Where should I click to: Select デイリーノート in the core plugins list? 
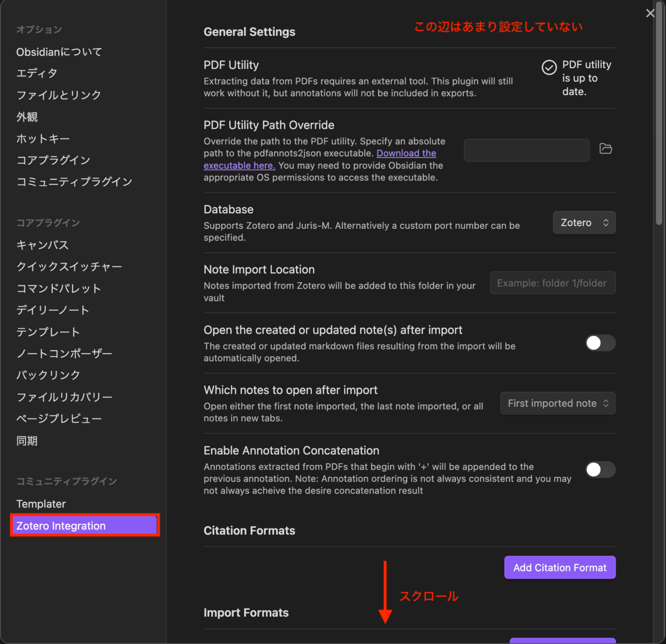53,310
